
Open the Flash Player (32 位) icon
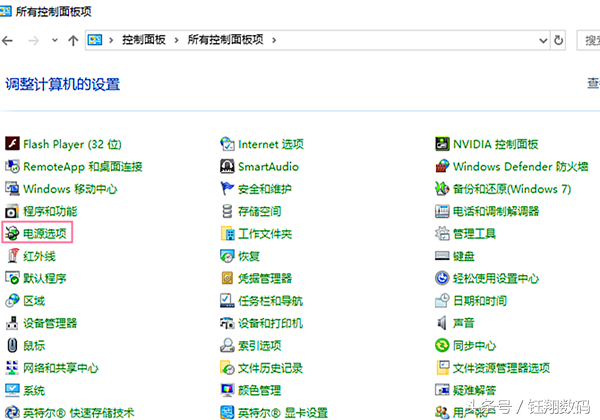tap(12, 144)
